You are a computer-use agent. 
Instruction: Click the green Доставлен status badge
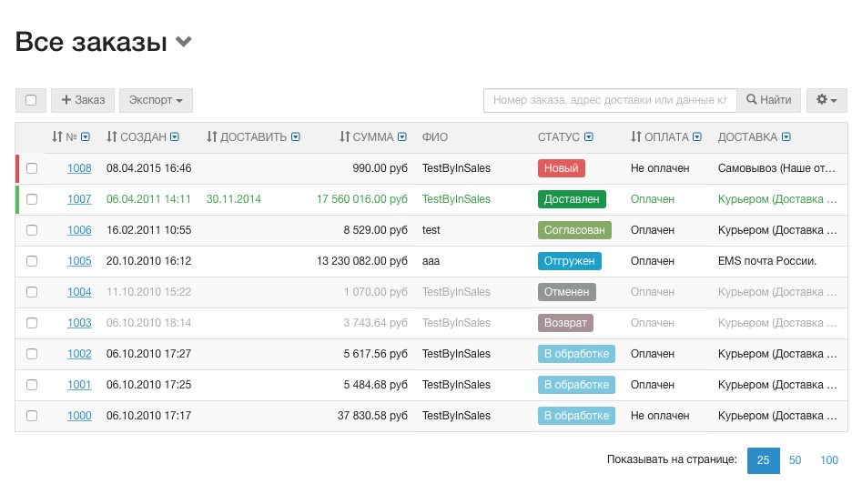pyautogui.click(x=572, y=199)
